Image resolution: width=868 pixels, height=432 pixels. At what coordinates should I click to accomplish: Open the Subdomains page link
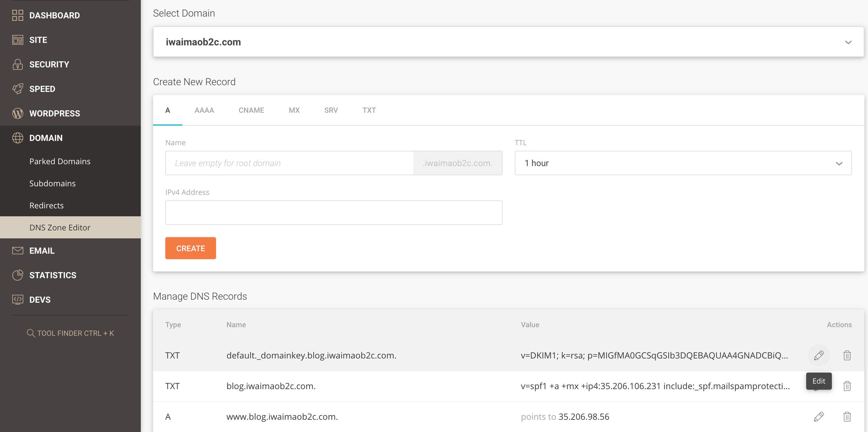pos(52,184)
